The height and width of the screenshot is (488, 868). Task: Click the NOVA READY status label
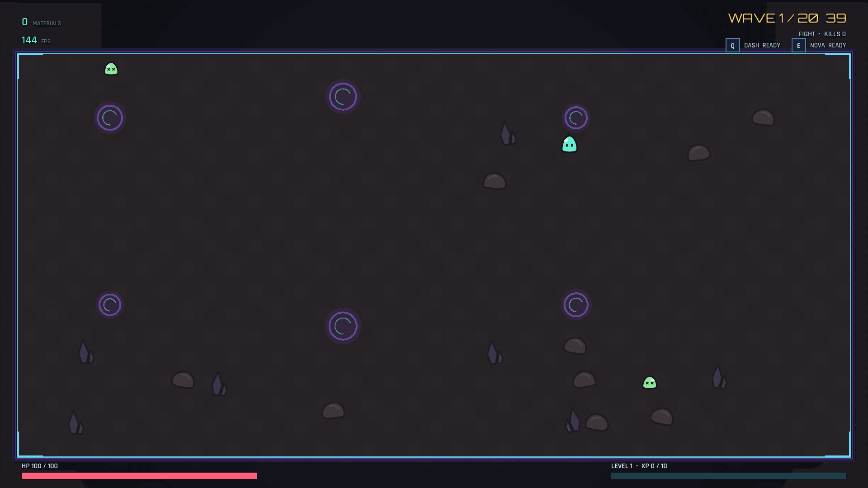(828, 45)
